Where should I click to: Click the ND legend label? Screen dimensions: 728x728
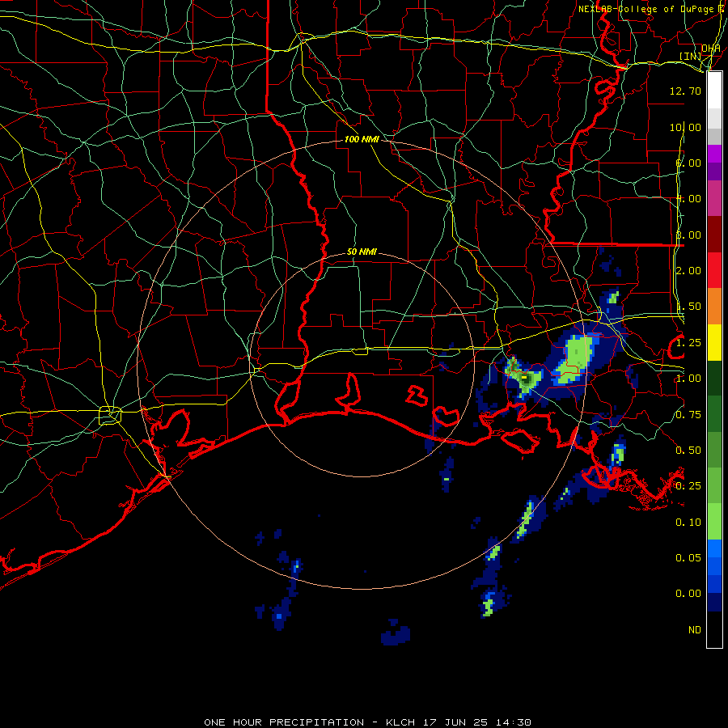695,630
